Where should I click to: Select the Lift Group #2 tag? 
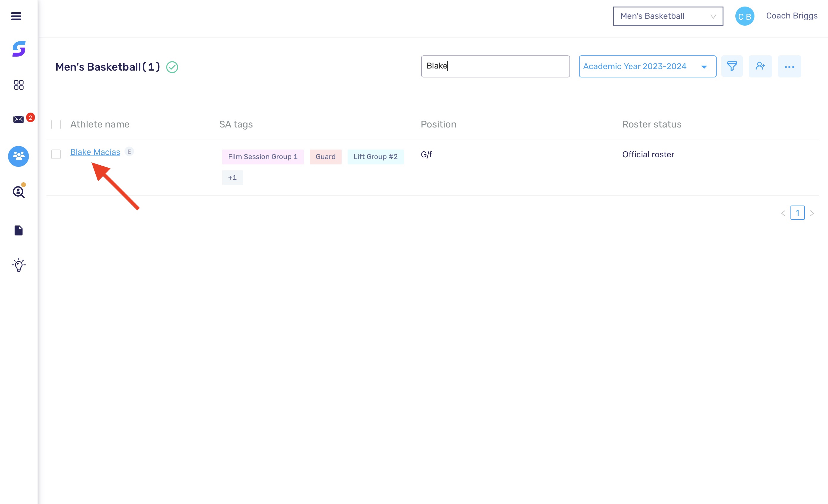point(375,157)
